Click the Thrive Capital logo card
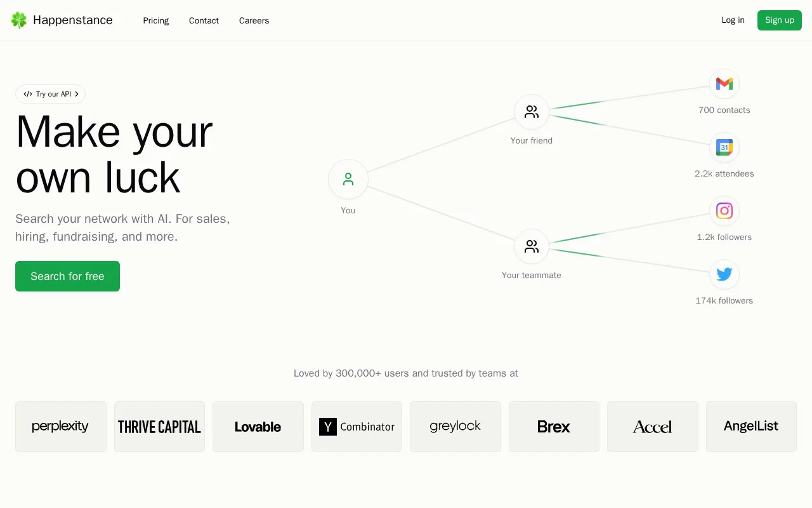The image size is (812, 508). (x=159, y=427)
